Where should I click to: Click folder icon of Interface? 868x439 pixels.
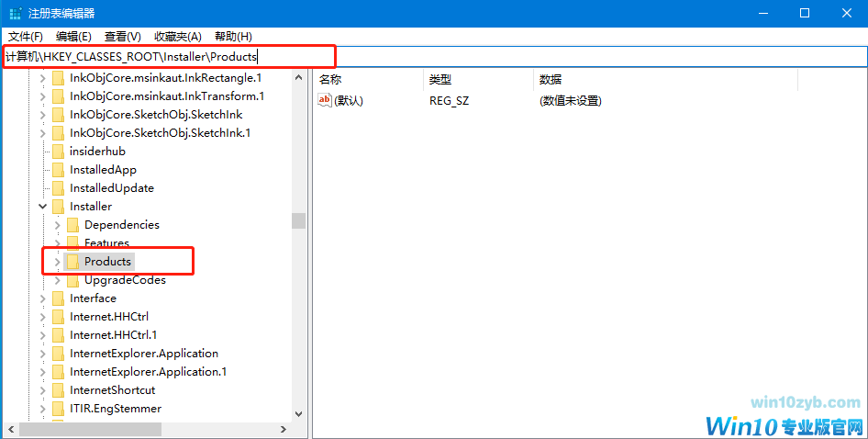click(x=58, y=298)
